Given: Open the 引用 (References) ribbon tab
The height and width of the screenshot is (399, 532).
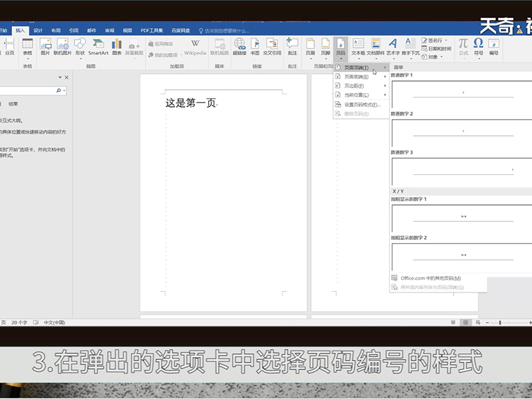Looking at the screenshot, I should click(x=73, y=30).
